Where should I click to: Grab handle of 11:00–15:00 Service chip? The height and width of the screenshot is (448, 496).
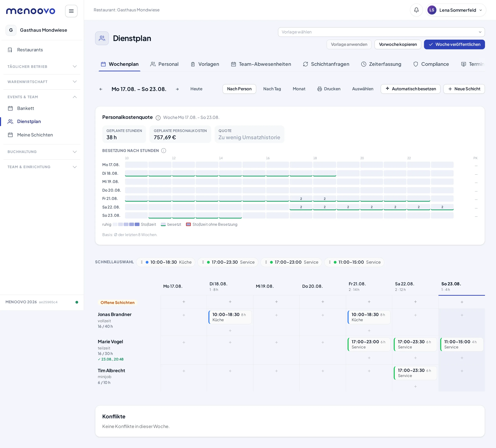(330, 262)
